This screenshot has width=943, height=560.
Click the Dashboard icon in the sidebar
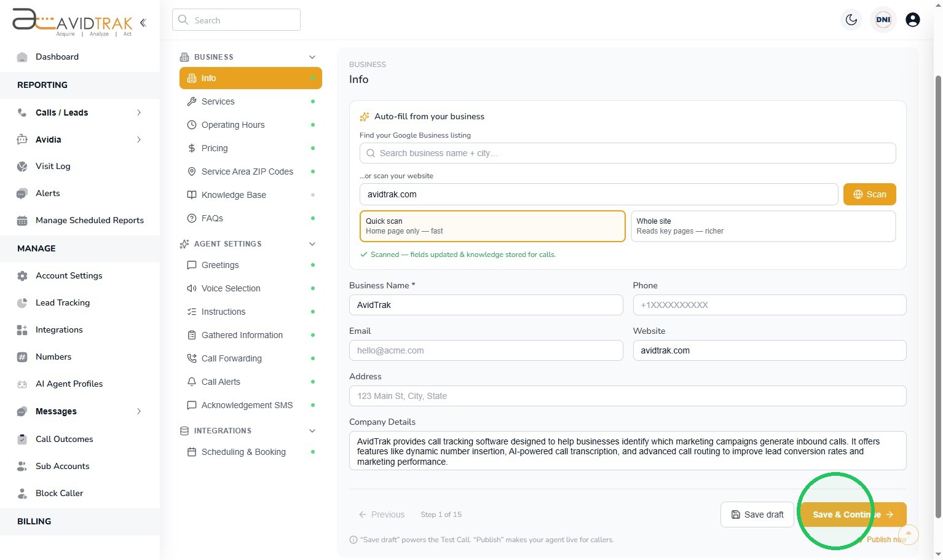(x=22, y=57)
